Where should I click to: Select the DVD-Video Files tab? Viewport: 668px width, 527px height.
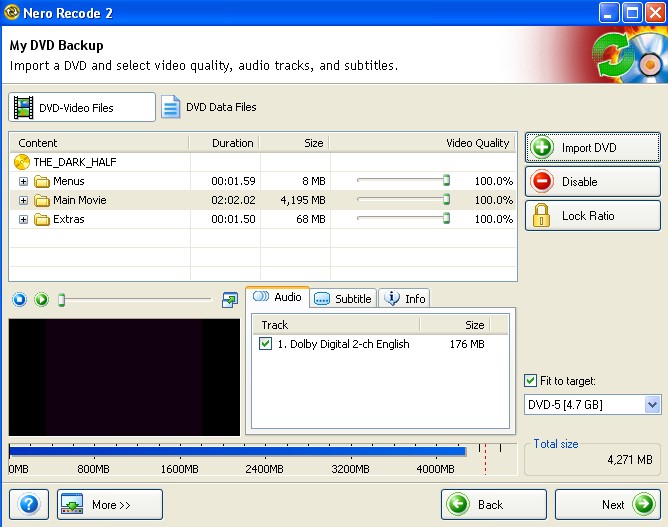click(82, 107)
